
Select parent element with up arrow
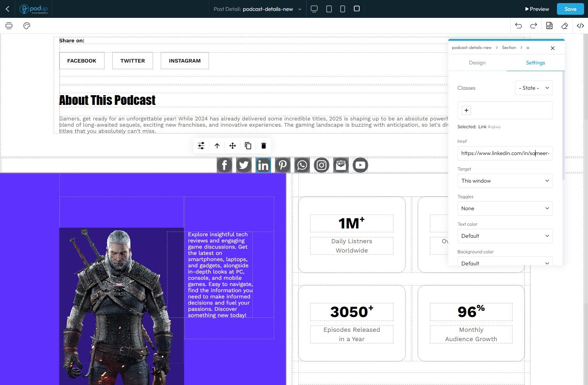click(217, 146)
